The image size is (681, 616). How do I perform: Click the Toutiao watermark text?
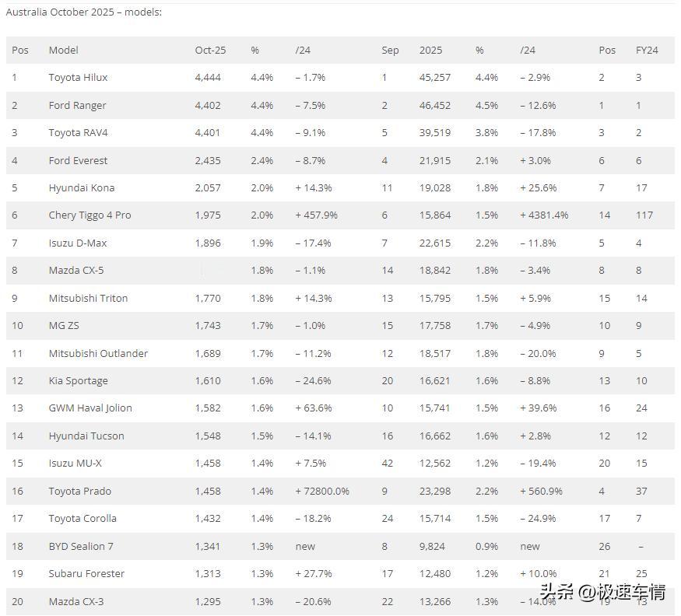[x=602, y=592]
